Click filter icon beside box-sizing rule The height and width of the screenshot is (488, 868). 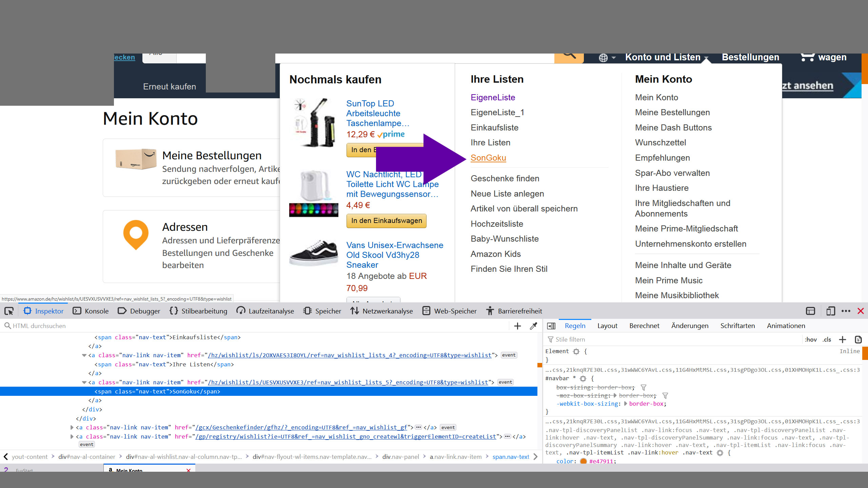pos(644,387)
